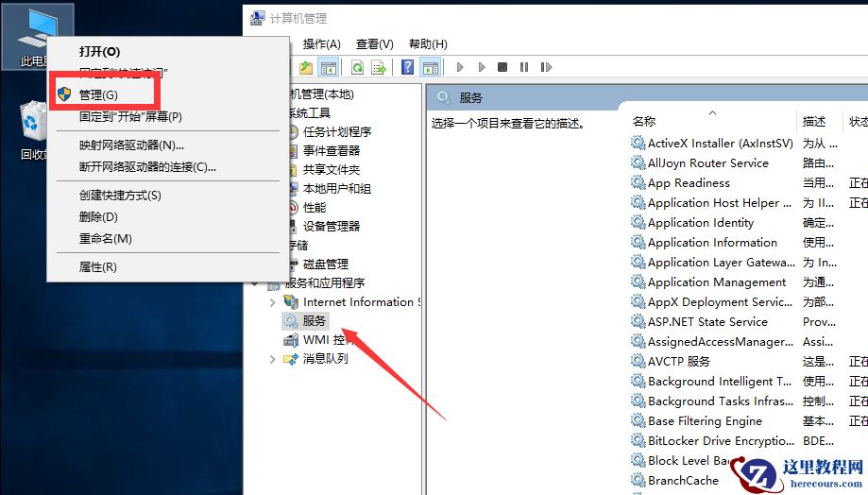Select 服务 node in the tree
The image size is (868, 495).
point(314,321)
